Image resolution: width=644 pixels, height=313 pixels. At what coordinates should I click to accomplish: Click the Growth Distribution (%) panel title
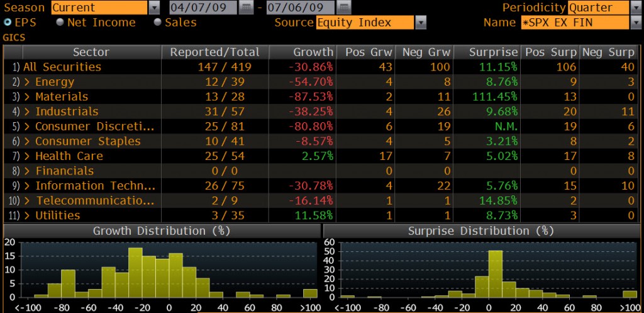tap(162, 231)
